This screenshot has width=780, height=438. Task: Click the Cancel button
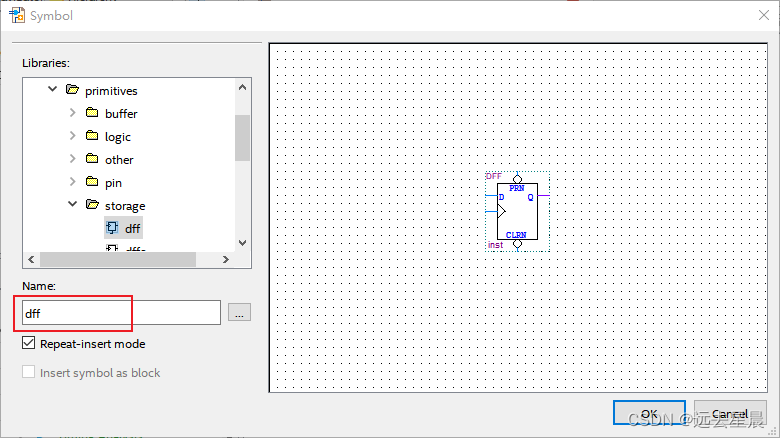pyautogui.click(x=730, y=413)
